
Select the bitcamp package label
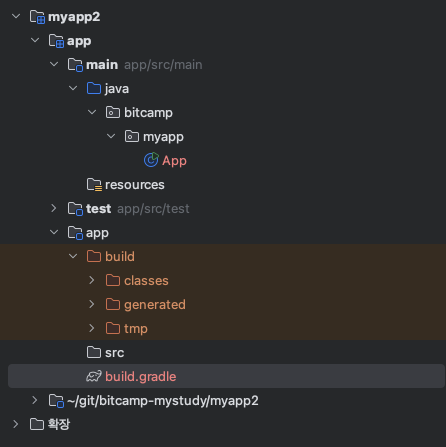[x=148, y=113]
